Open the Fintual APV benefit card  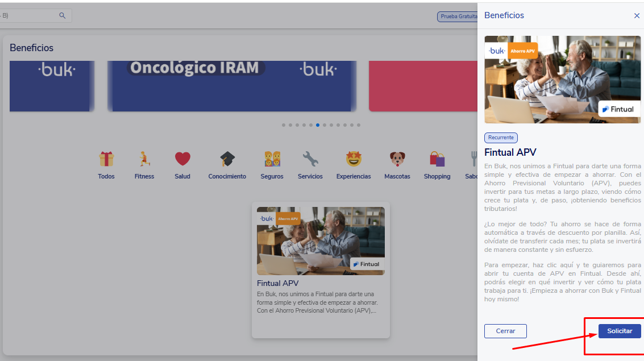(x=321, y=269)
